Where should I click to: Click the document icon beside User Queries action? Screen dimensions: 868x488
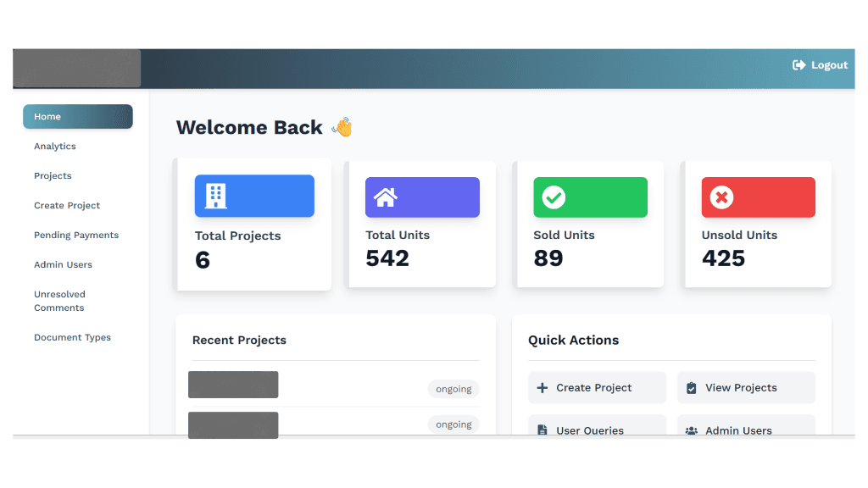[542, 430]
